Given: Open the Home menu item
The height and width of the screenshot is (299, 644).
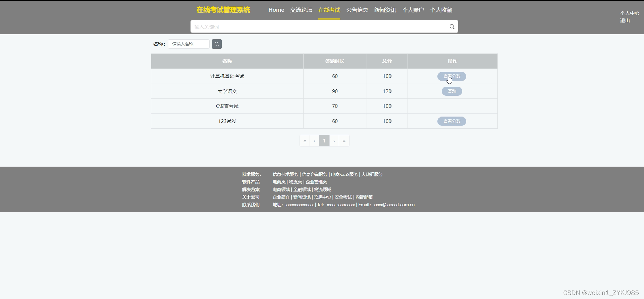Looking at the screenshot, I should 276,10.
